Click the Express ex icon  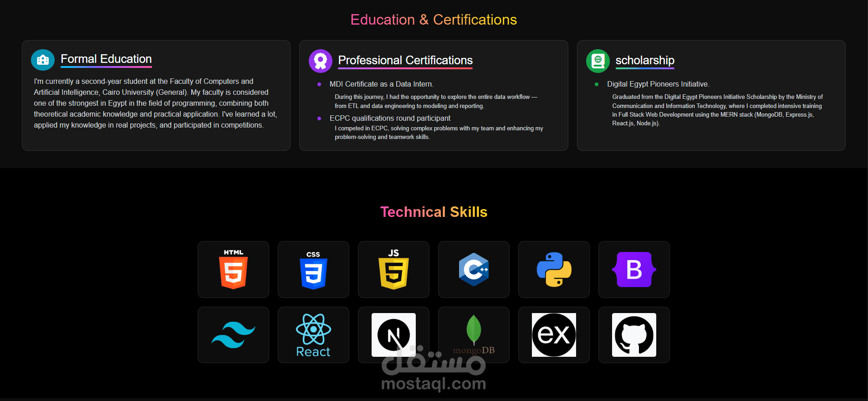click(x=554, y=335)
